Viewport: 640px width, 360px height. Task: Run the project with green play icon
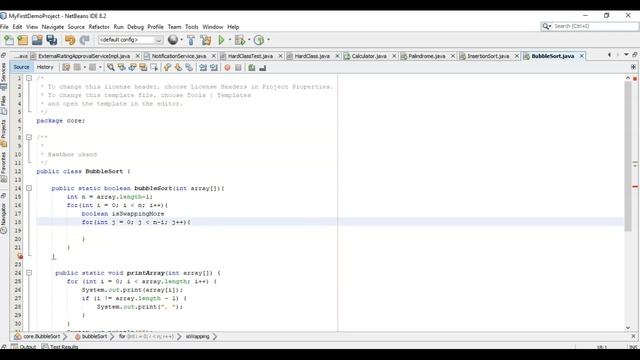[221, 40]
